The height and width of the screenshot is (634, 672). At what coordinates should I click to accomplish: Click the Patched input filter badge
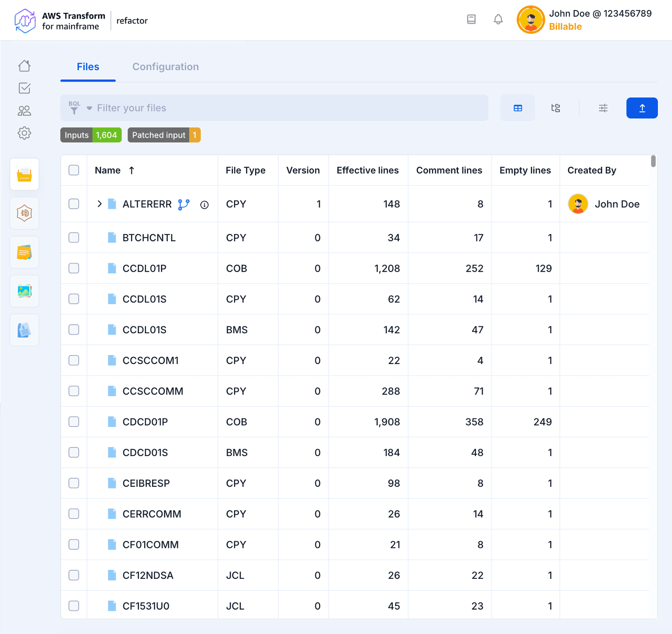point(164,135)
